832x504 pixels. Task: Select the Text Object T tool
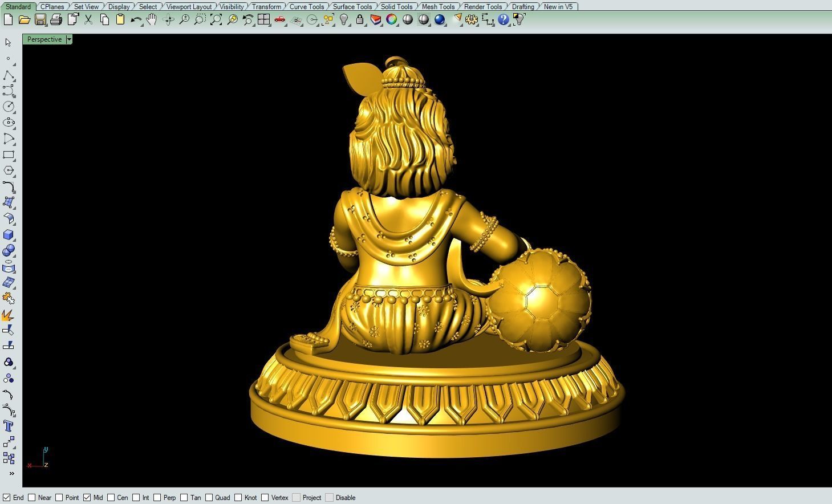[9, 426]
